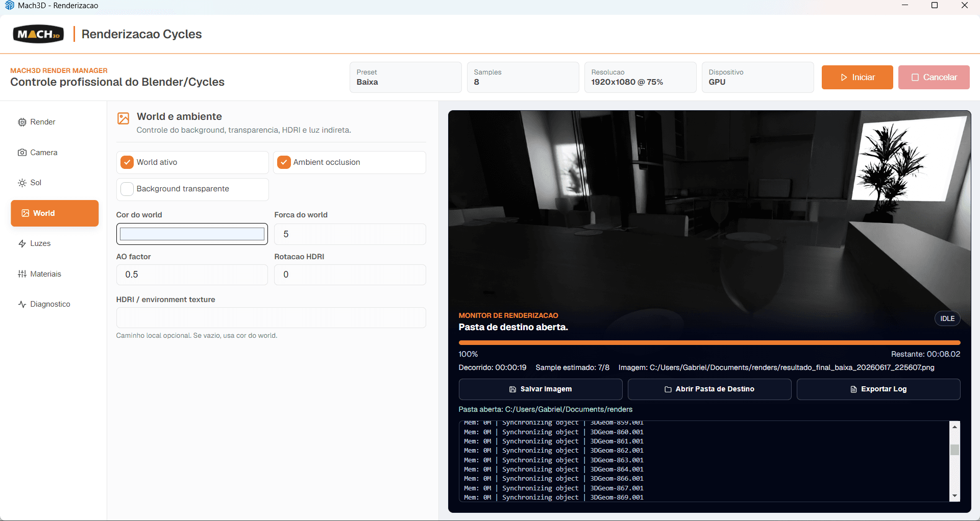Enable Background transparente checkbox
Image resolution: width=980 pixels, height=521 pixels.
coord(127,189)
